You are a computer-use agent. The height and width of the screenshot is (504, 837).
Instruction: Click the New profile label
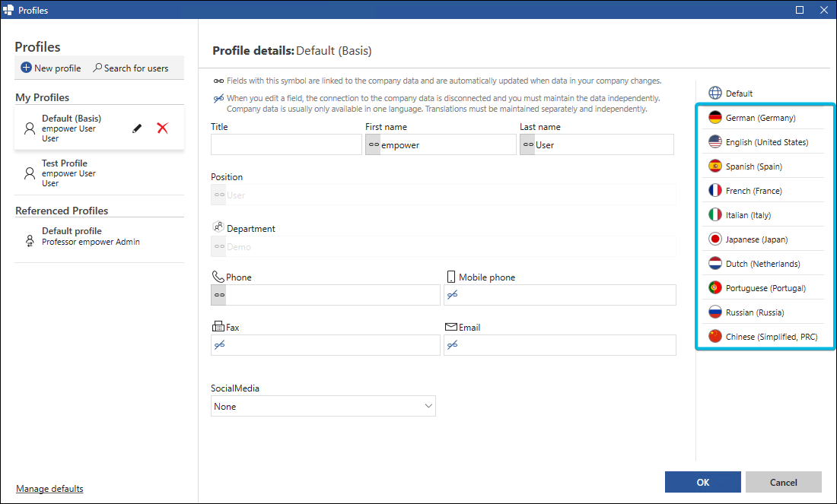point(58,68)
